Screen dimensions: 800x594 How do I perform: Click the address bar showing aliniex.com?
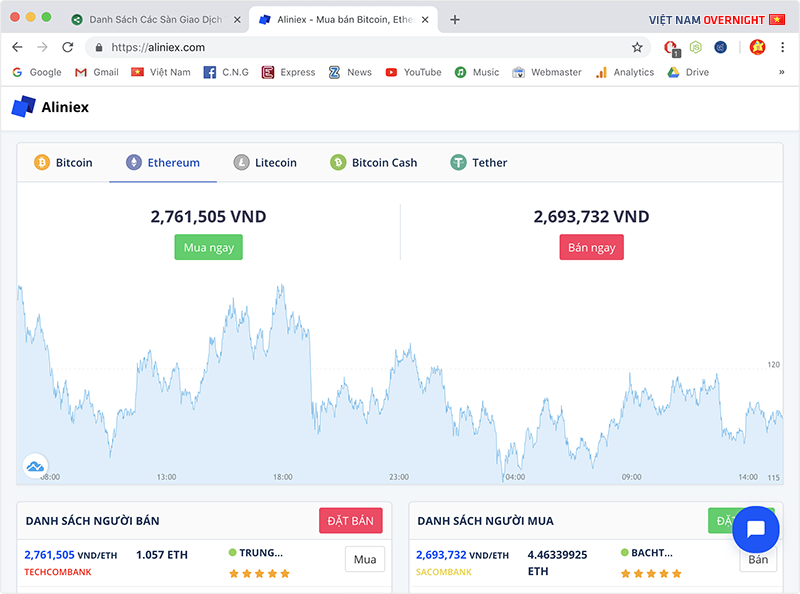[360, 47]
